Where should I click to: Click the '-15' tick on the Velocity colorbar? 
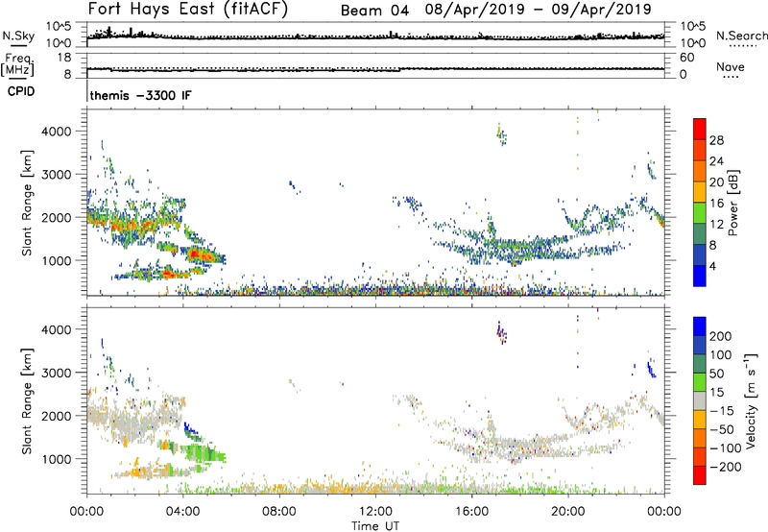[722, 410]
